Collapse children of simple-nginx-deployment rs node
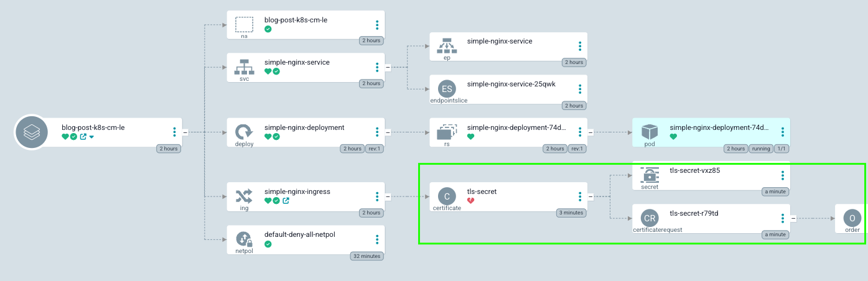Image resolution: width=868 pixels, height=281 pixels. [x=590, y=132]
